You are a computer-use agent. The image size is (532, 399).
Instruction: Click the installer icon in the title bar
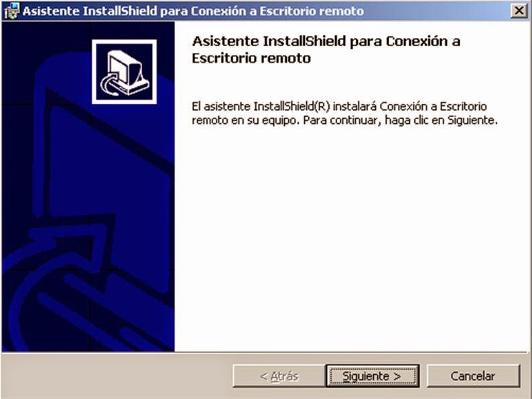tap(12, 11)
